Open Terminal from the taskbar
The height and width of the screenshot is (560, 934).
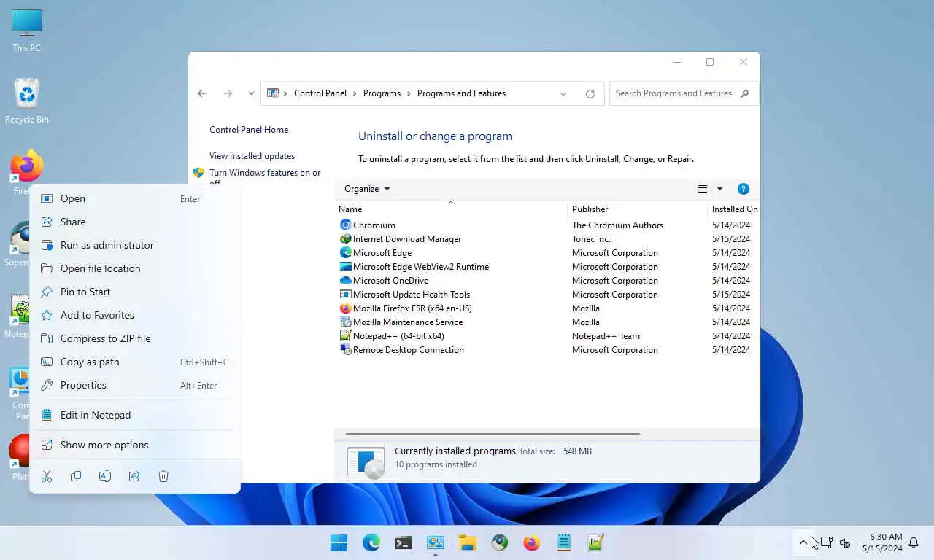click(x=404, y=542)
